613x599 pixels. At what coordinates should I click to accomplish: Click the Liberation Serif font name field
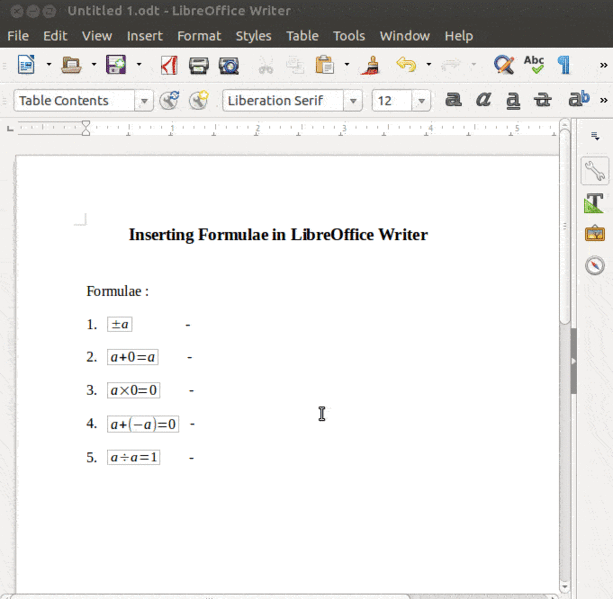pos(283,101)
